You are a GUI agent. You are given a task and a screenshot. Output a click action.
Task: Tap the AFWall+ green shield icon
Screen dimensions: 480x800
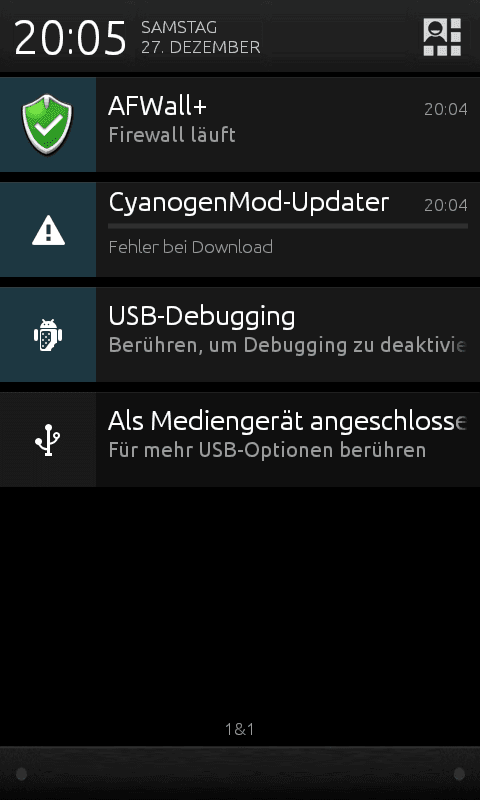(47, 124)
